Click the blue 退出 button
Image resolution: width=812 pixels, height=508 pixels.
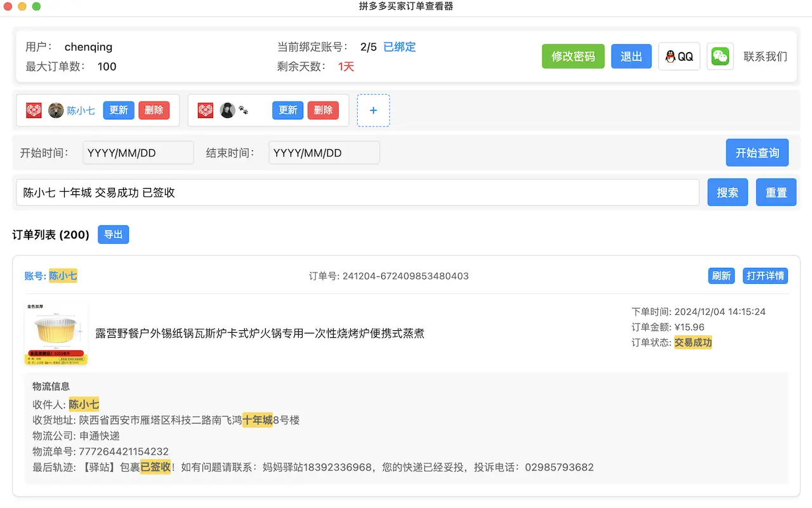pos(631,57)
